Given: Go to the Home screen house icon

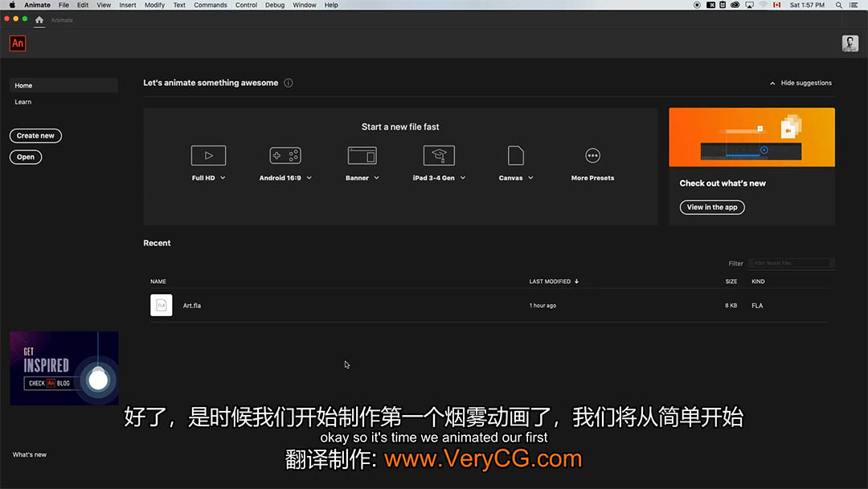Looking at the screenshot, I should (x=39, y=20).
